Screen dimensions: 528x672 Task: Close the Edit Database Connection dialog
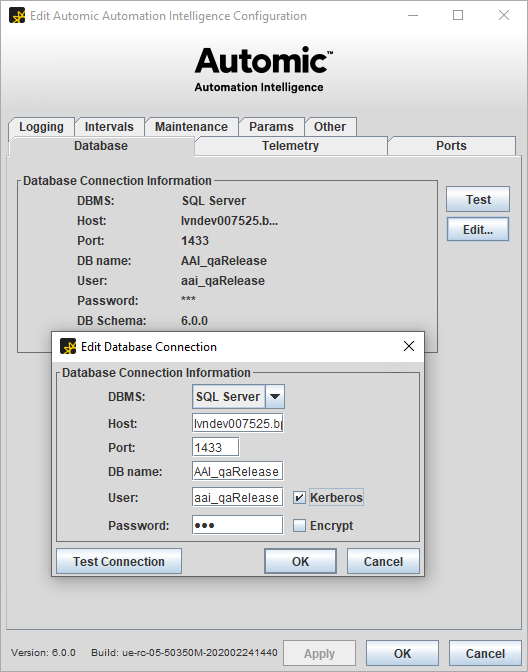409,346
